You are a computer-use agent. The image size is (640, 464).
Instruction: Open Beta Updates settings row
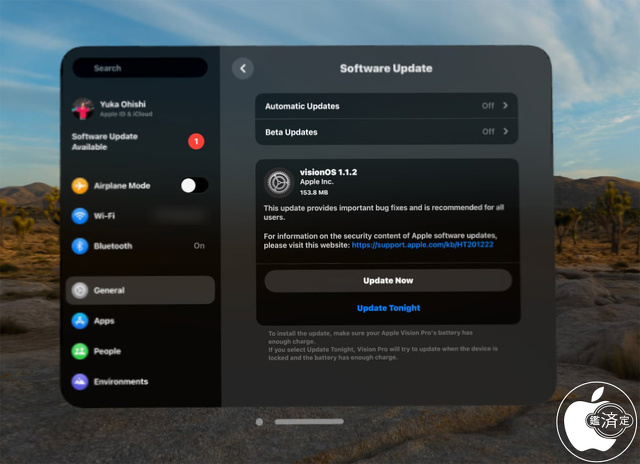387,132
